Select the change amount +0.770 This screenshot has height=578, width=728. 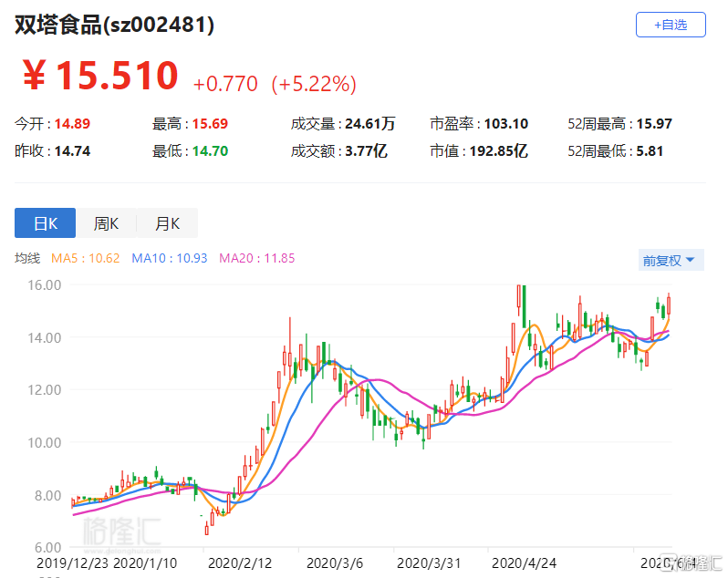225,84
